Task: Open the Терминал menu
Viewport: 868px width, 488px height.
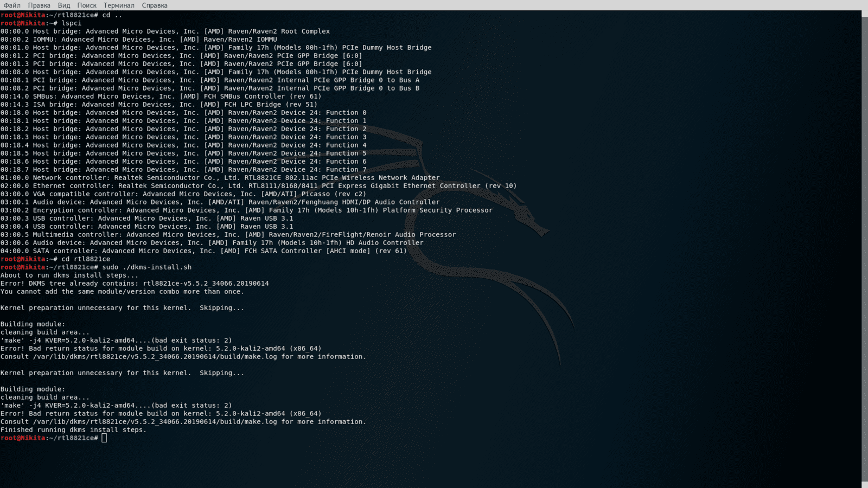Action: (x=119, y=5)
